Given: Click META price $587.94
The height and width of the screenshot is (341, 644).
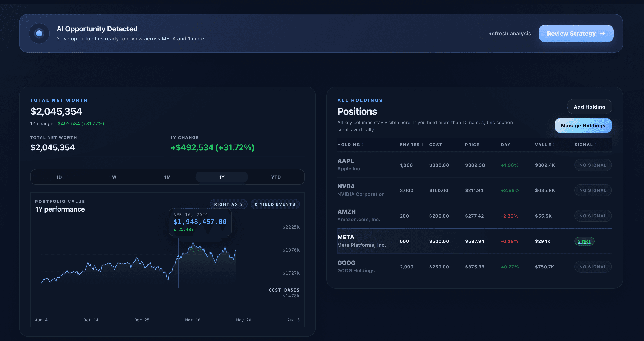Looking at the screenshot, I should point(475,242).
